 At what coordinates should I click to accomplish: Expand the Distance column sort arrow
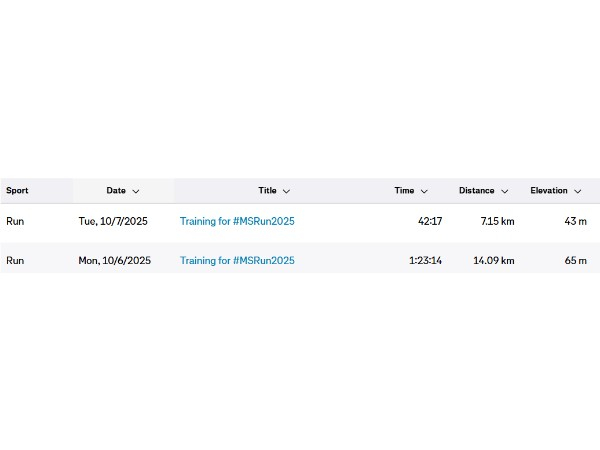pyautogui.click(x=505, y=191)
